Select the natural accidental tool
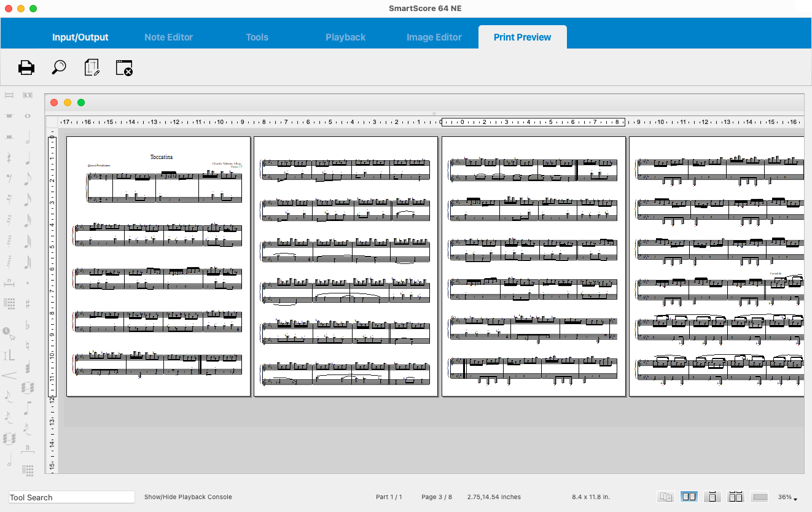 click(28, 346)
